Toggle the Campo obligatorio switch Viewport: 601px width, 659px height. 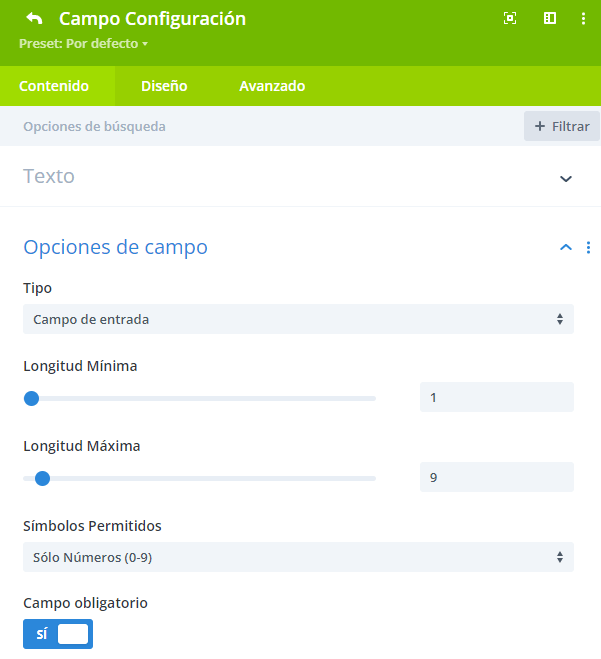[58, 634]
